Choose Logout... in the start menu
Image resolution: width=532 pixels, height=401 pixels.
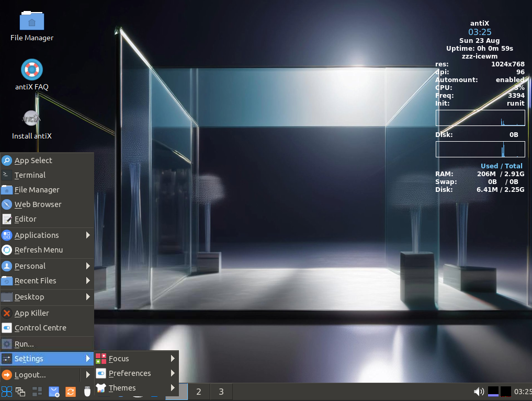point(40,374)
